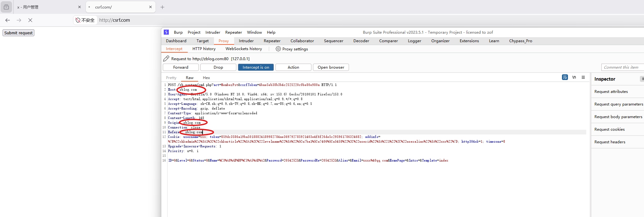This screenshot has height=217, width=644.
Task: Open the Action menu button
Action: pos(293,67)
